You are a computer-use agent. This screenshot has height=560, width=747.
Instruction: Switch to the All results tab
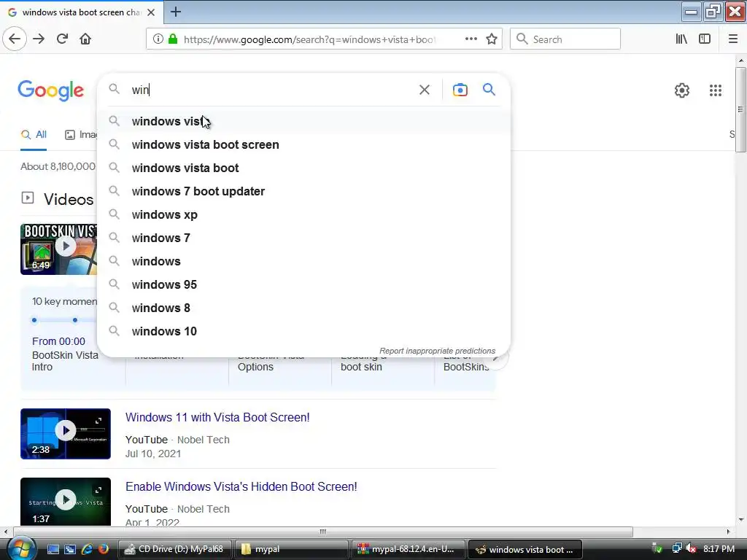click(34, 135)
